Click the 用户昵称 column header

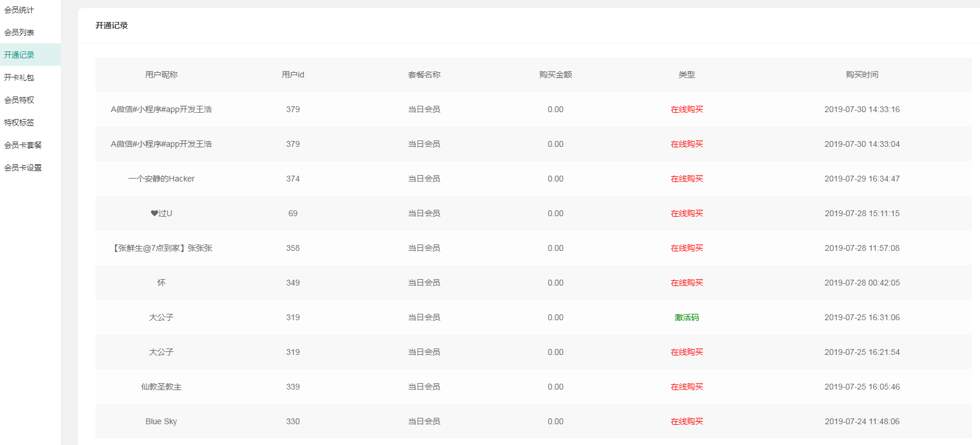pos(161,75)
